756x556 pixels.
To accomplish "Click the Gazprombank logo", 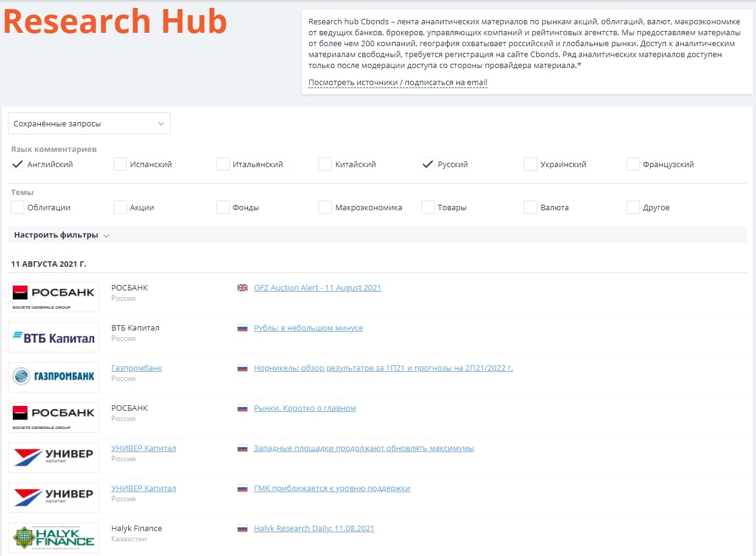I will (53, 377).
